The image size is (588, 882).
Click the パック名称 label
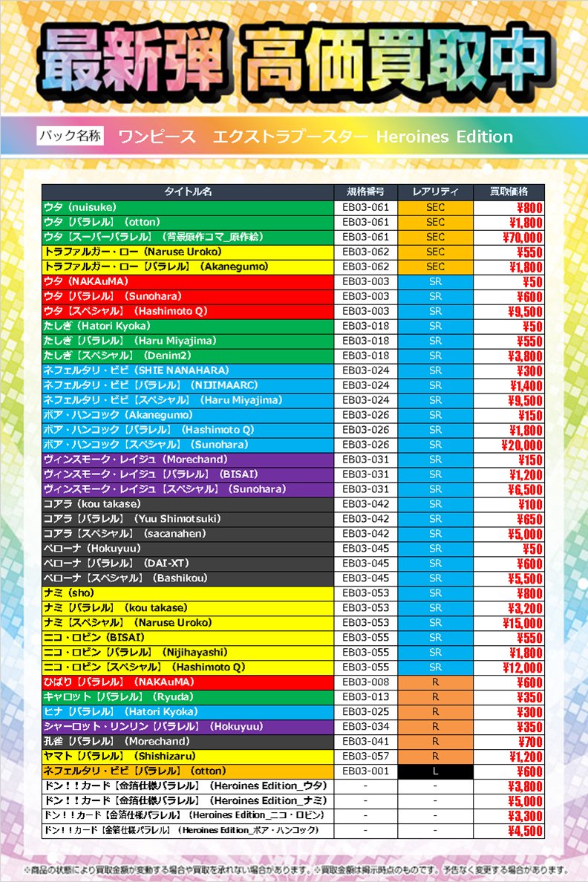pyautogui.click(x=71, y=136)
